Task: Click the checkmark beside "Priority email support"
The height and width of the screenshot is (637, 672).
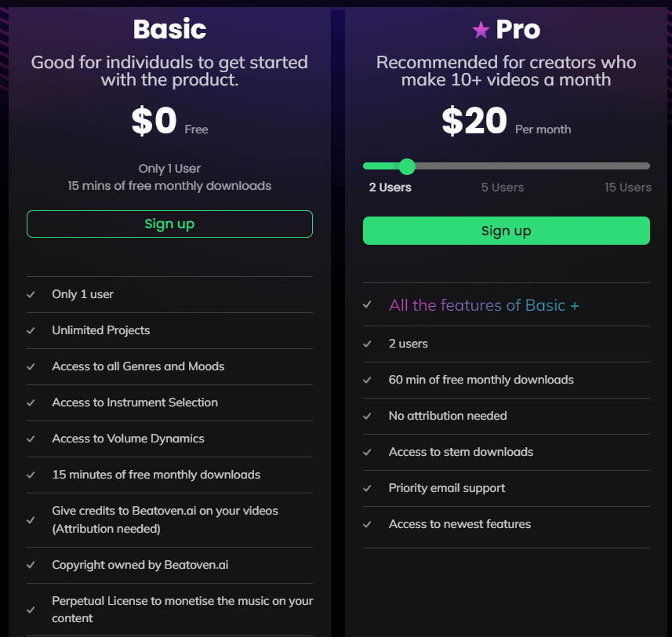Action: (x=368, y=488)
